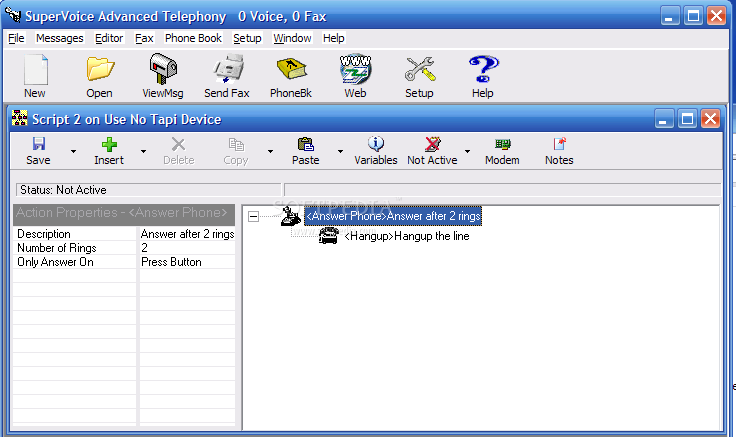Expand the Copy dropdown arrow

270,151
